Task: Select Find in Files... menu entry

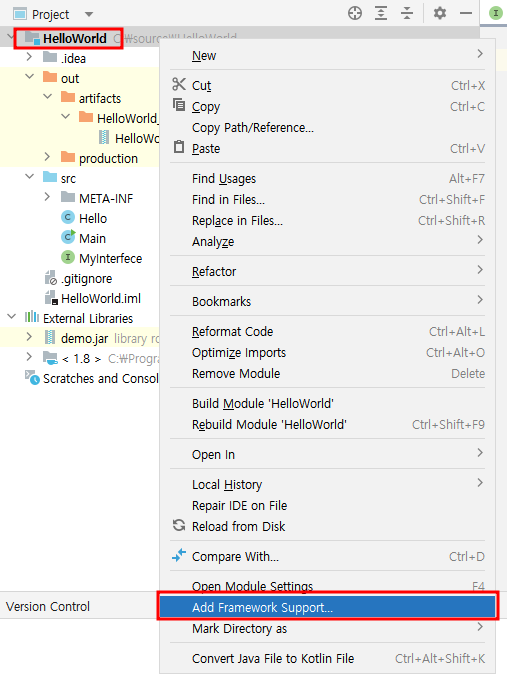Action: (x=327, y=199)
